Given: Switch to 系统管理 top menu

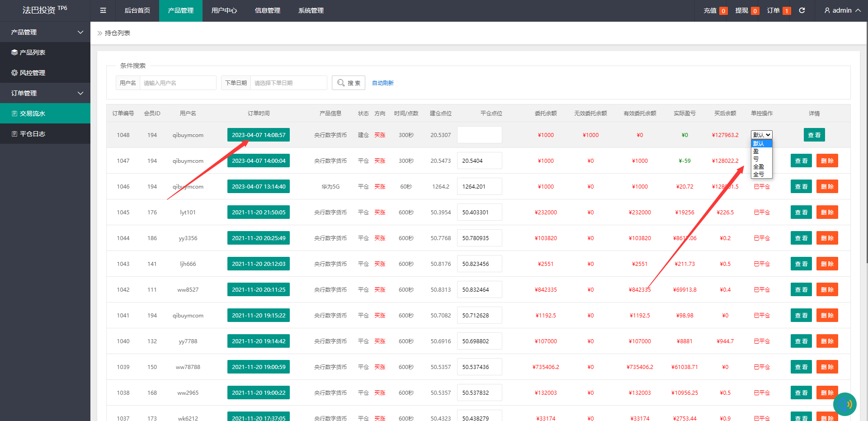Looking at the screenshot, I should point(311,10).
